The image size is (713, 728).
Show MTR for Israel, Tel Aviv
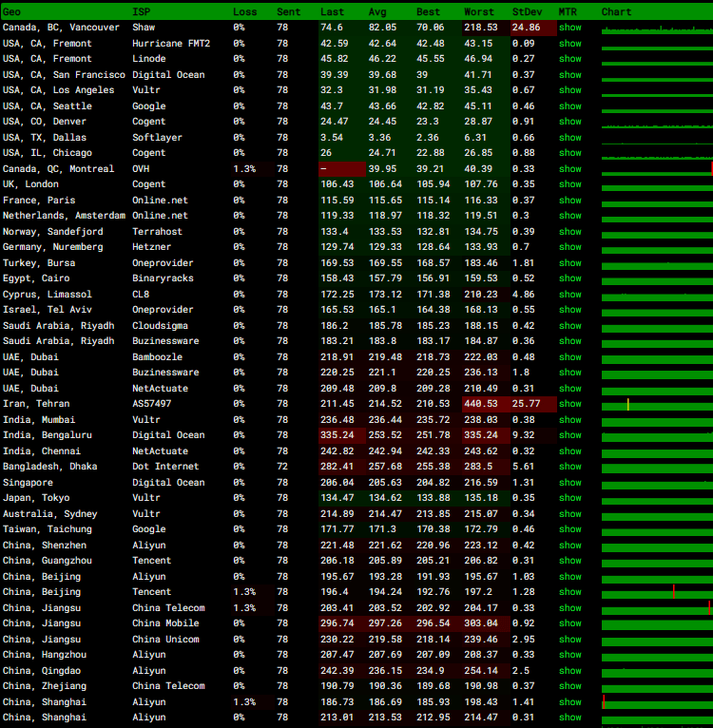pos(570,310)
